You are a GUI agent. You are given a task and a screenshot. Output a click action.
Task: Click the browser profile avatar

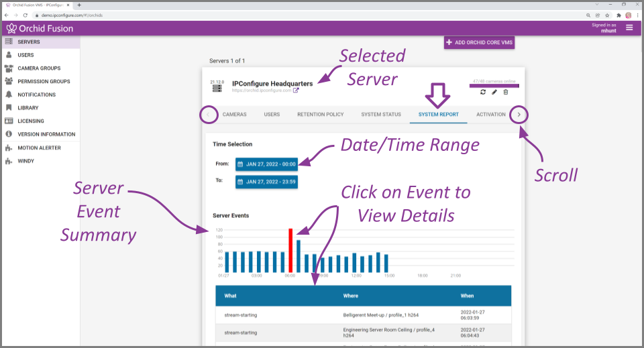pyautogui.click(x=629, y=15)
